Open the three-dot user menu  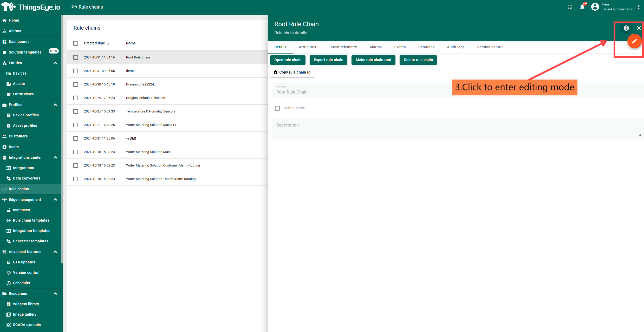pyautogui.click(x=639, y=7)
